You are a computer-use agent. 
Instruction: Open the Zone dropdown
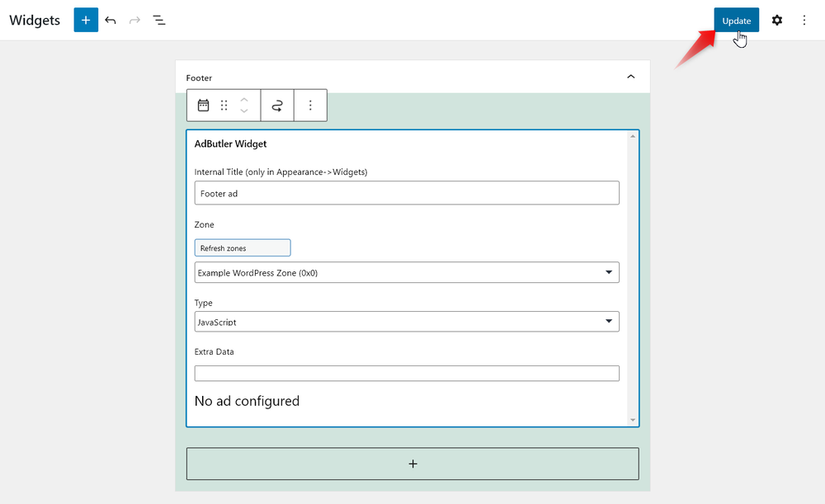point(407,272)
